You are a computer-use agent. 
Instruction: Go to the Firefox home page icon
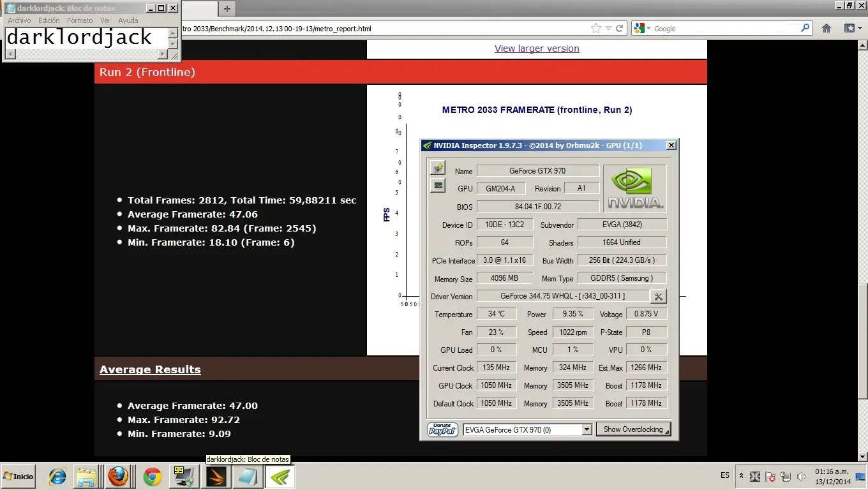(x=827, y=28)
